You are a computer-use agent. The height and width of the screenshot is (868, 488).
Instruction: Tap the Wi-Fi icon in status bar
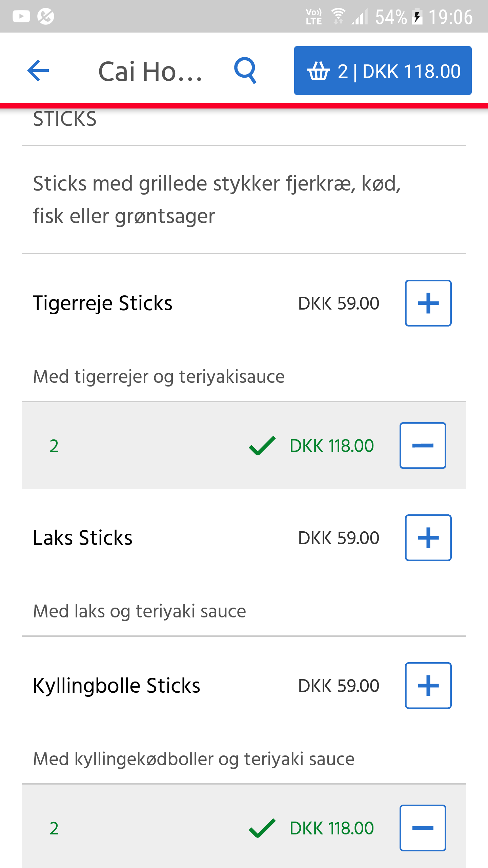pos(338,16)
